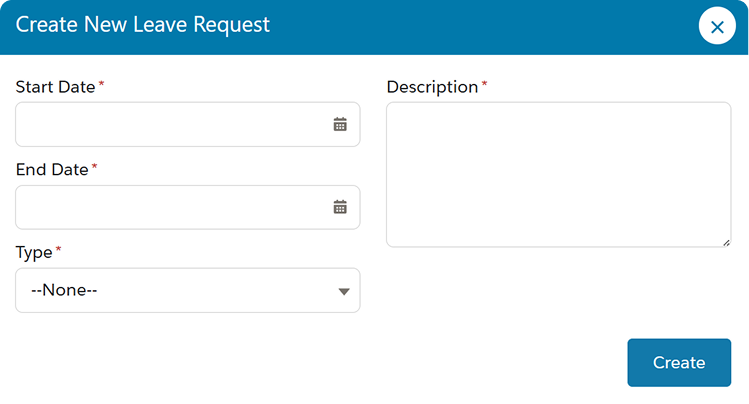The width and height of the screenshot is (749, 404).
Task: Click inside the Description text area
Action: point(558,174)
